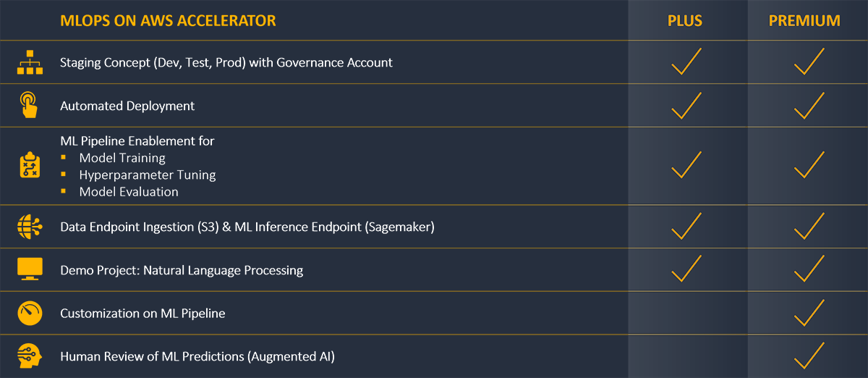Select the PREMIUM column header
Viewport: 868px width, 378px height.
point(804,21)
